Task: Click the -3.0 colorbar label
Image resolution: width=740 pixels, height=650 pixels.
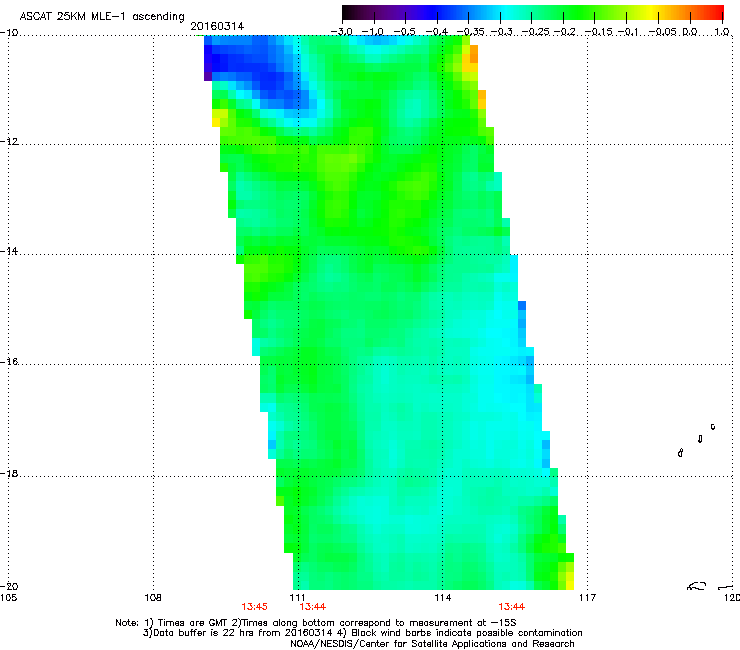Action: coord(342,32)
